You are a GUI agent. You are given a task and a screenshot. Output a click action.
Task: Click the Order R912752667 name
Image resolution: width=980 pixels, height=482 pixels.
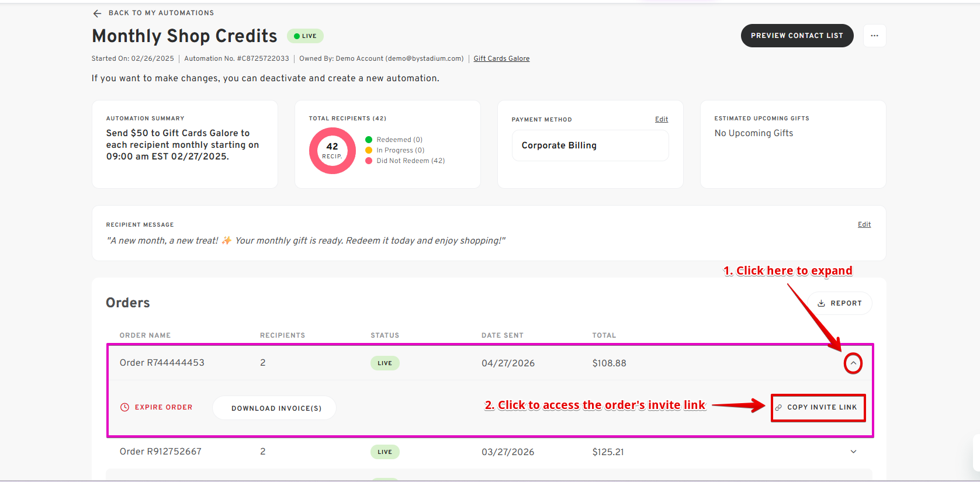coord(161,452)
